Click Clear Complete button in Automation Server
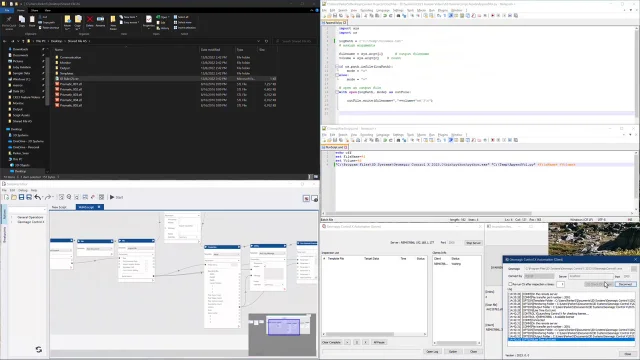 [x=331, y=342]
